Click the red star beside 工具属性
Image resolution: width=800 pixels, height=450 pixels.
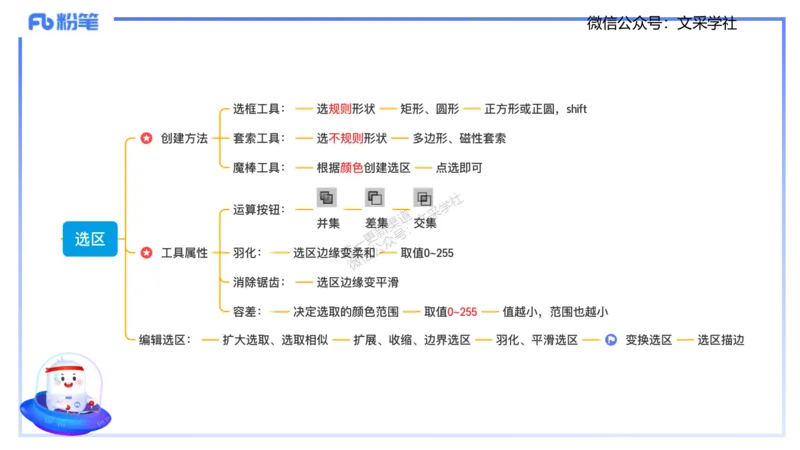146,253
